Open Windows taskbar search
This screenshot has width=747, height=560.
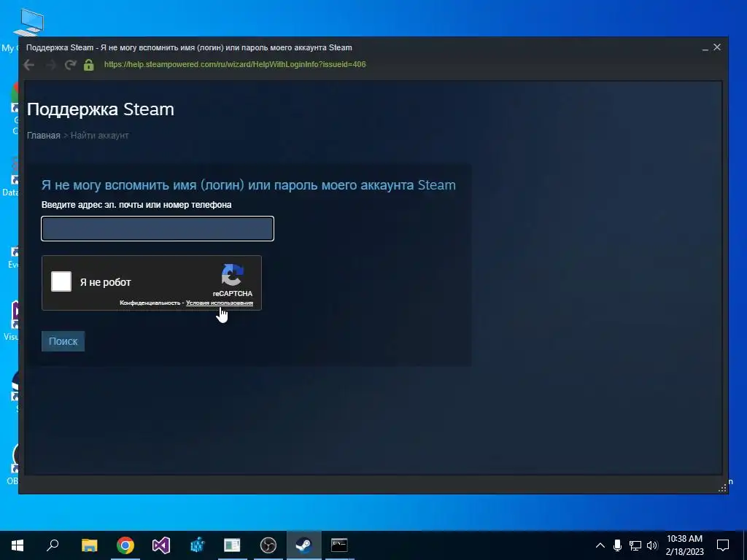tap(53, 545)
